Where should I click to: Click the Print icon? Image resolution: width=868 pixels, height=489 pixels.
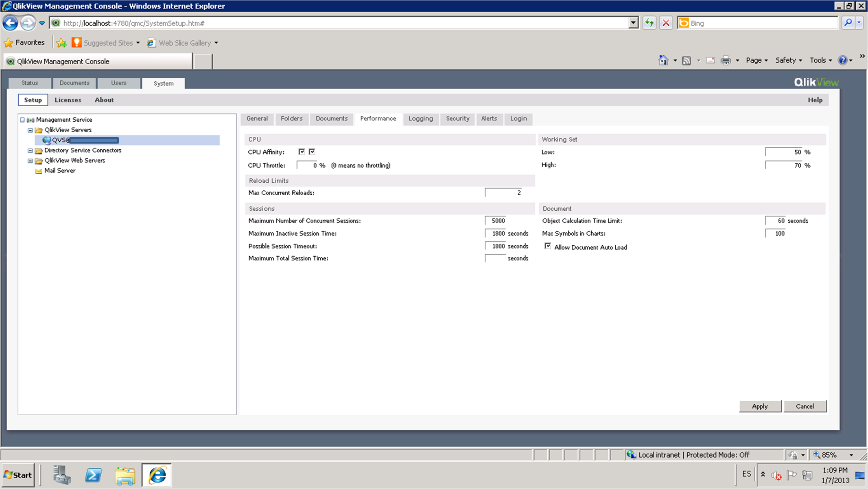click(x=726, y=60)
